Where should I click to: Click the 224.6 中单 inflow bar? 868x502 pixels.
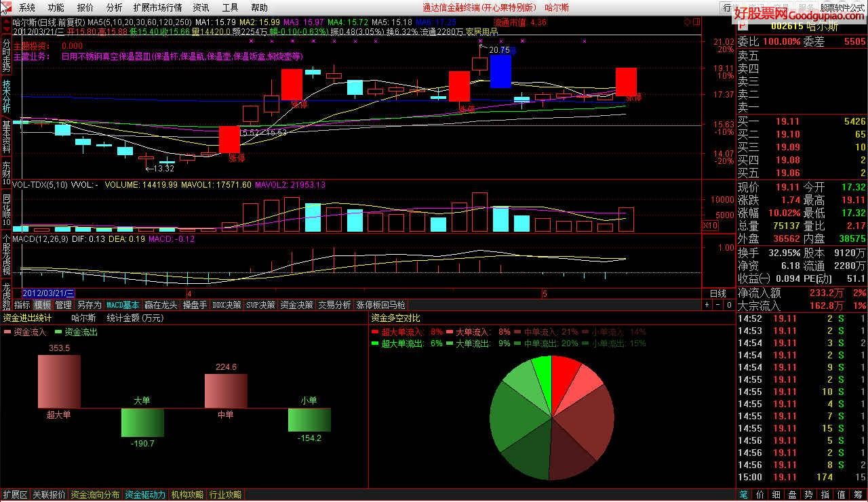(x=226, y=391)
